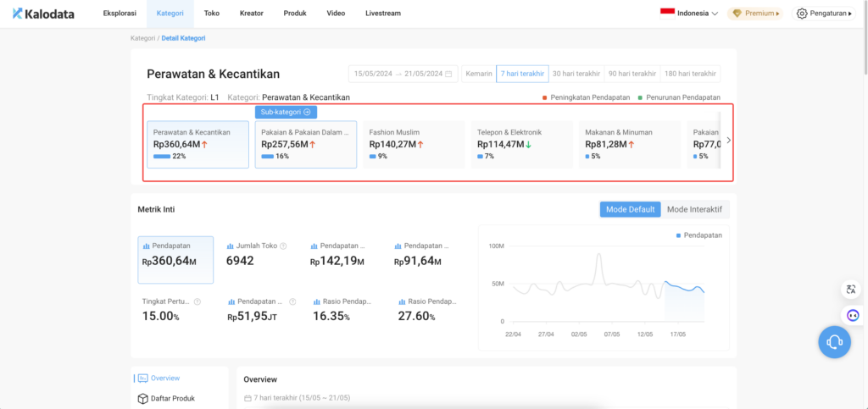
Task: Click the Premium diamond icon
Action: click(x=737, y=14)
